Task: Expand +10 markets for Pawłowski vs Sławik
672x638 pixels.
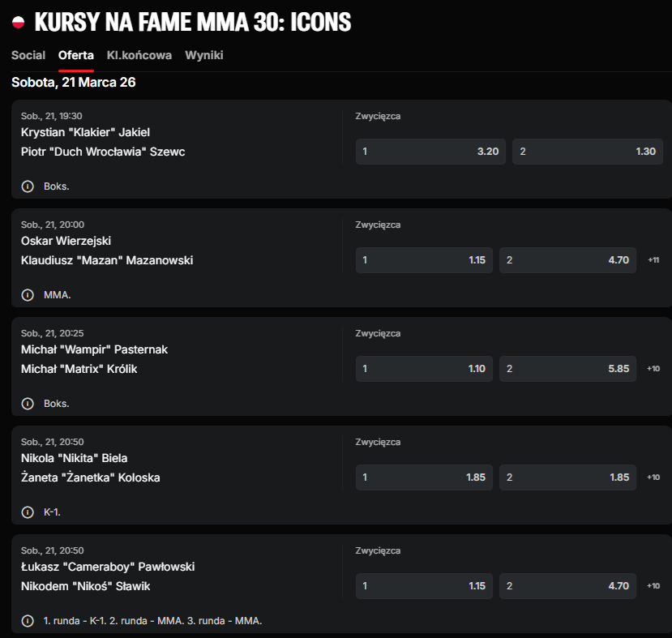Action: [653, 586]
